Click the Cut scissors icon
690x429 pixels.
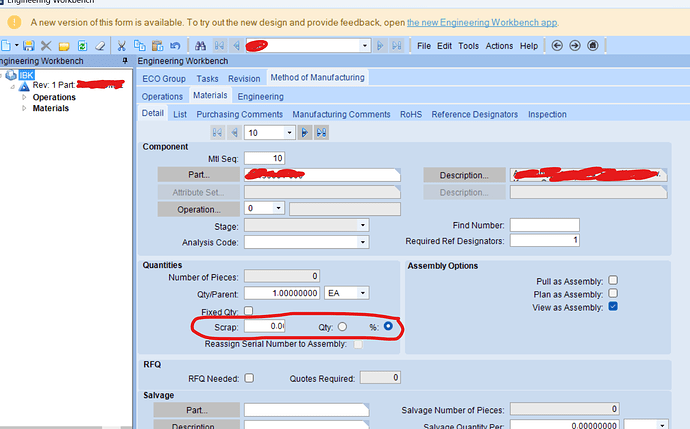[121, 46]
